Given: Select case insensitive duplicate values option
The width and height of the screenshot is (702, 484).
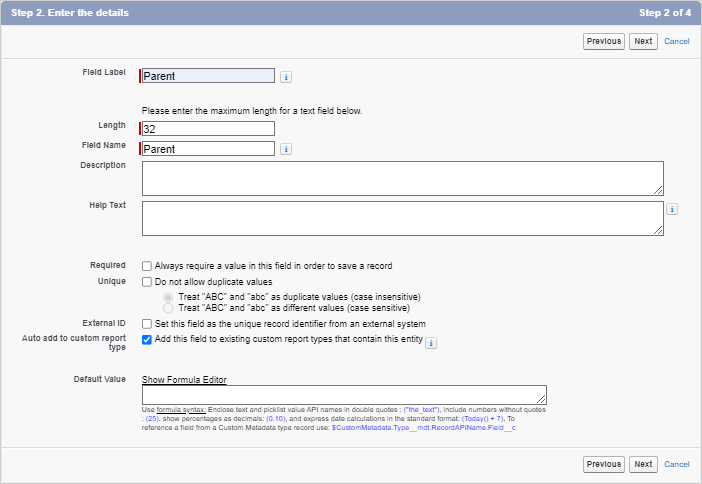Looking at the screenshot, I should click(168, 297).
